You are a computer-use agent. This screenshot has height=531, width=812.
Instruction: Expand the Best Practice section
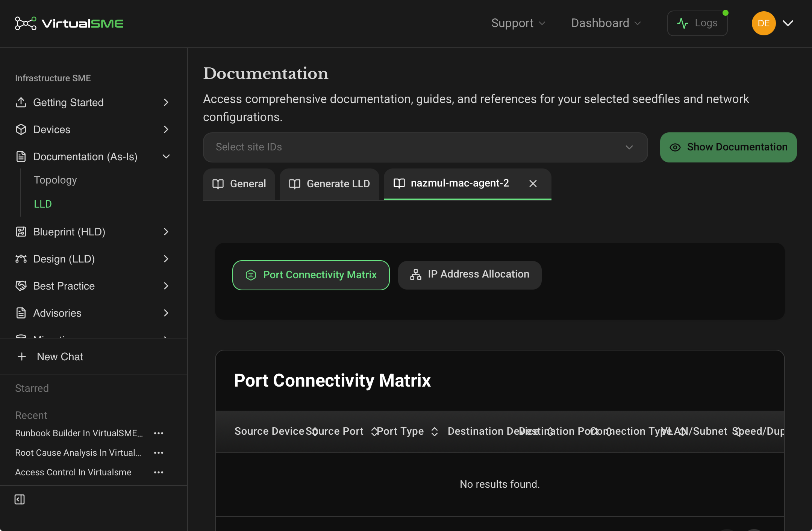pos(166,286)
